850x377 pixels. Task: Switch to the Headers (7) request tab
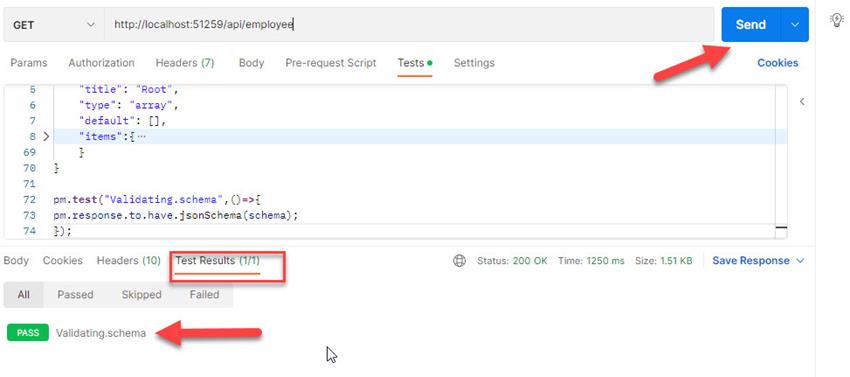tap(185, 63)
